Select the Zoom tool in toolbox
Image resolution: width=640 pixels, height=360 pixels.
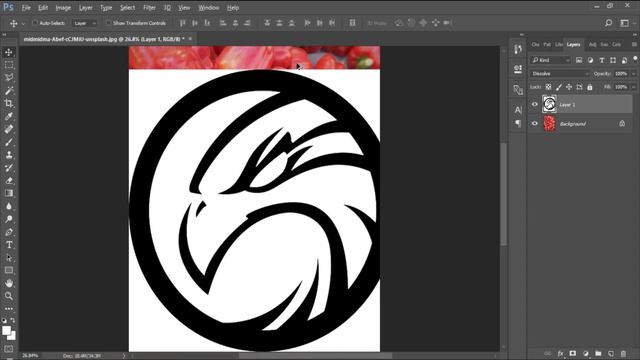(x=9, y=296)
